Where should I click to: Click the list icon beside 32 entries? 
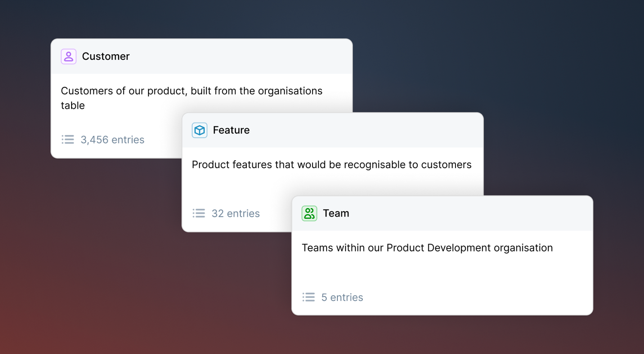click(199, 213)
